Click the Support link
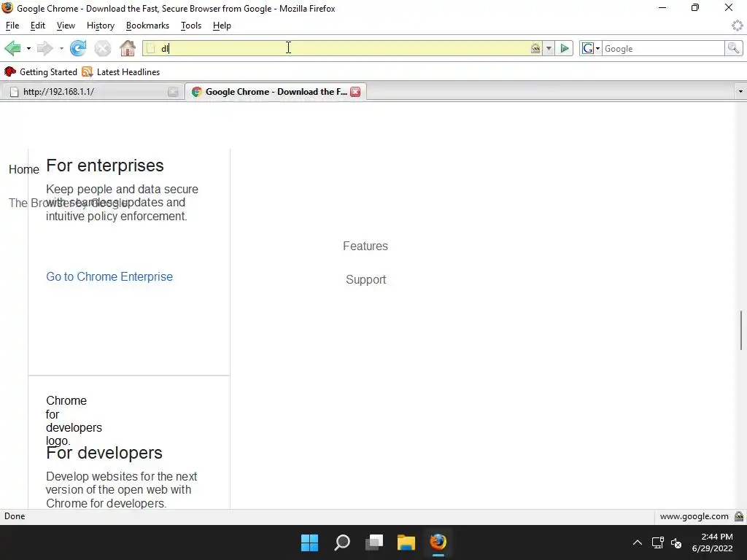The width and height of the screenshot is (747, 560). [366, 279]
